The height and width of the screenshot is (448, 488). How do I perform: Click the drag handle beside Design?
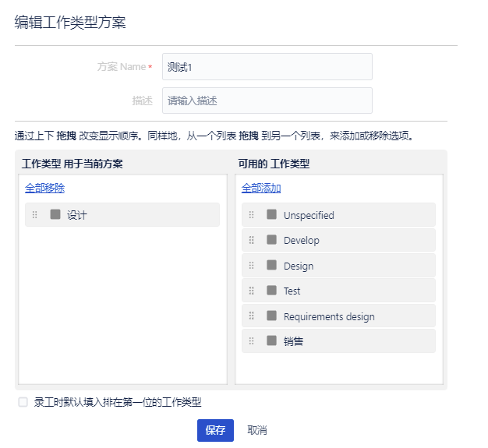[x=251, y=266]
